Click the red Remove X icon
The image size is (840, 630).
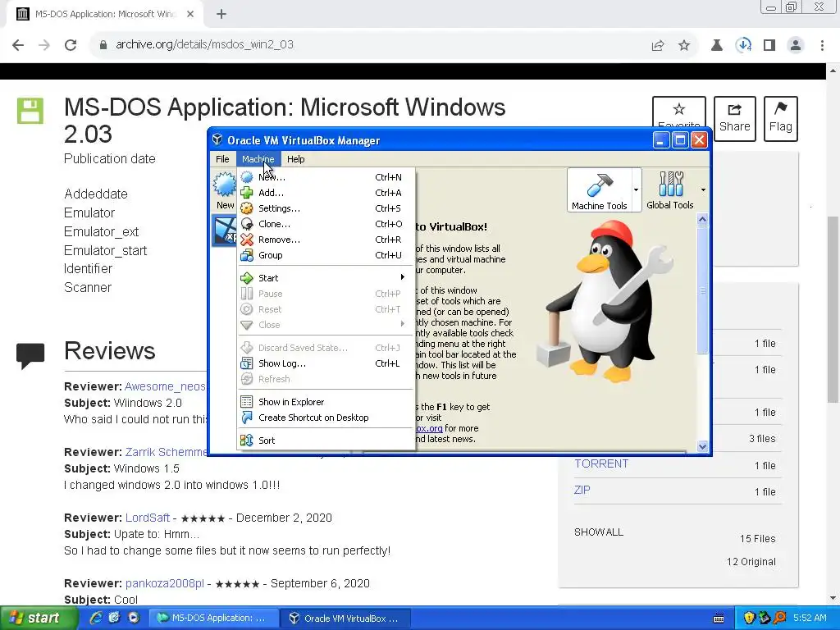[246, 240]
